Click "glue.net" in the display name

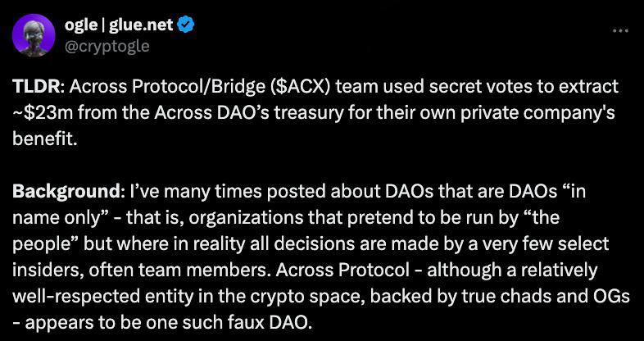click(x=139, y=25)
